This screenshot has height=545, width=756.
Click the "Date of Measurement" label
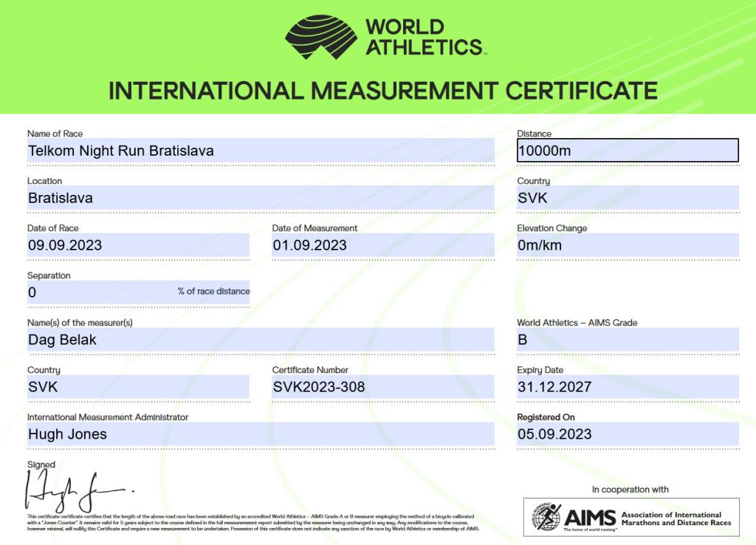click(x=315, y=228)
